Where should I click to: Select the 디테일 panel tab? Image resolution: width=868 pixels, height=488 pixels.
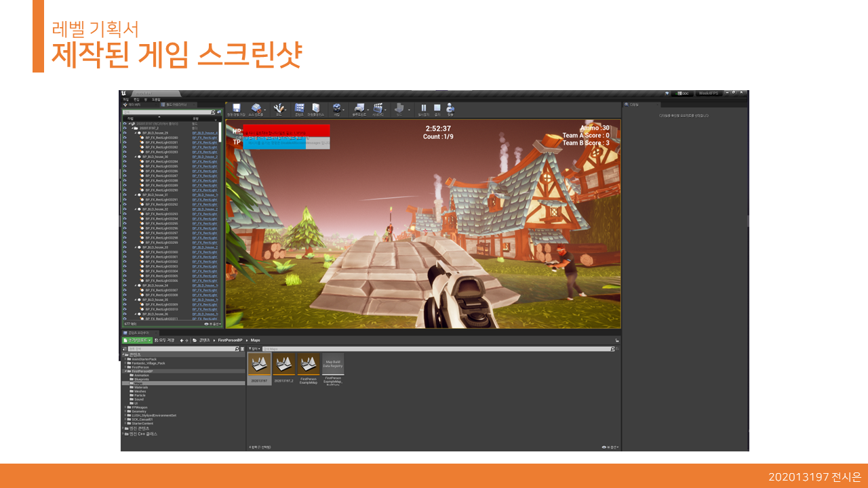pyautogui.click(x=641, y=104)
